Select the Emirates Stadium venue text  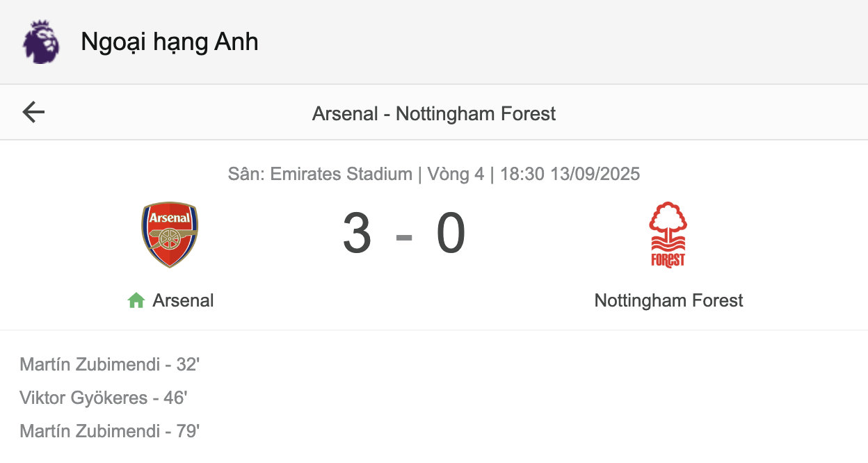(341, 174)
